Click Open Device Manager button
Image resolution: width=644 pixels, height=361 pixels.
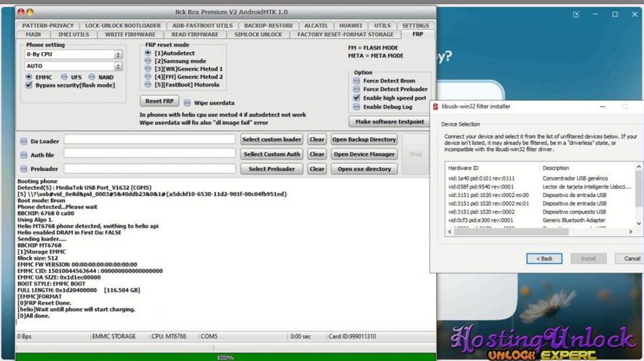[x=364, y=154]
